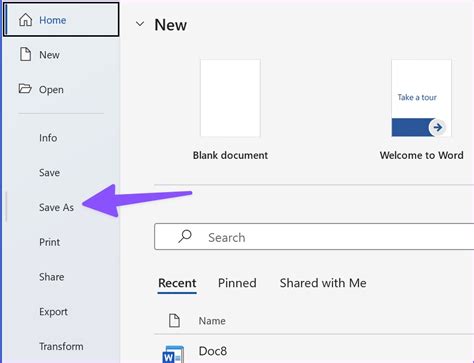Click the arrow circle on Take a tour
474x363 pixels.
437,127
